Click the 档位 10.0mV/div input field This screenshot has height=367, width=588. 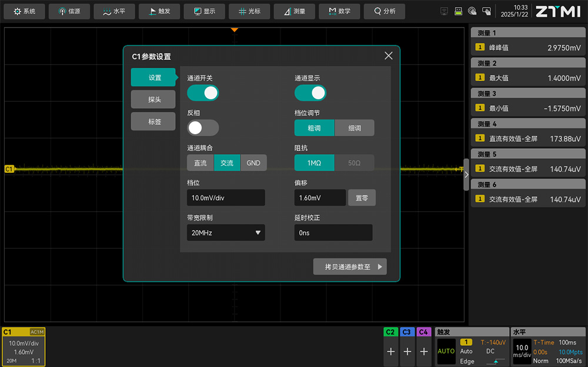coord(226,198)
